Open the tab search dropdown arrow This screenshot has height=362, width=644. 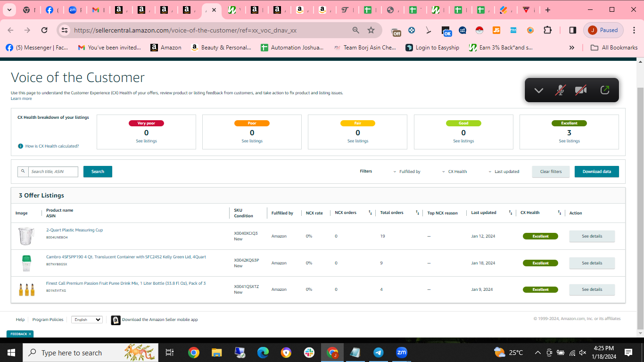[9, 10]
